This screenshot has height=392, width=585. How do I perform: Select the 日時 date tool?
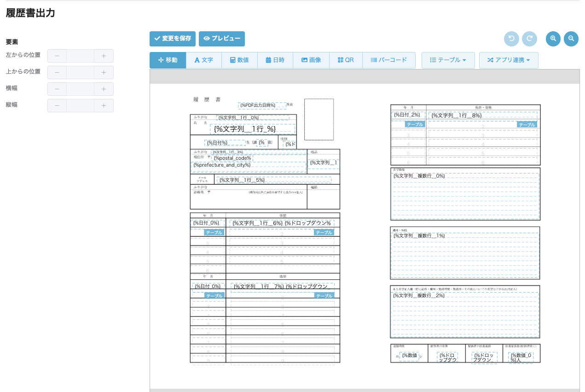(x=275, y=60)
